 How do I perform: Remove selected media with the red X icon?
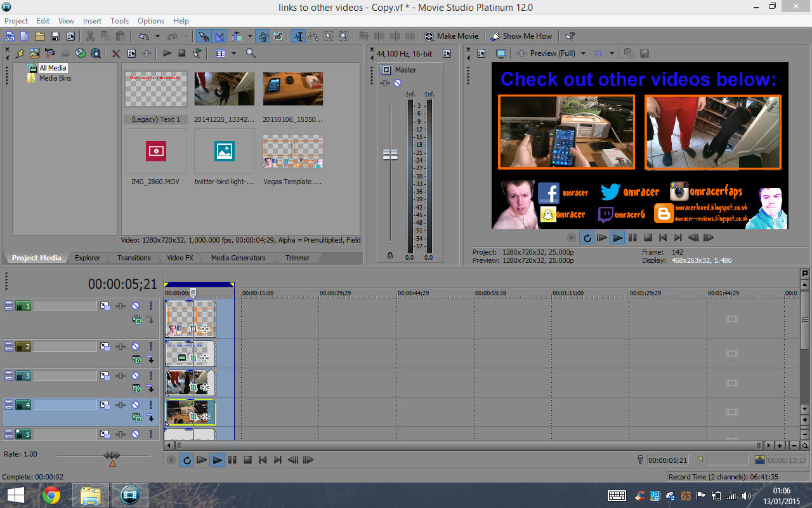(116, 53)
